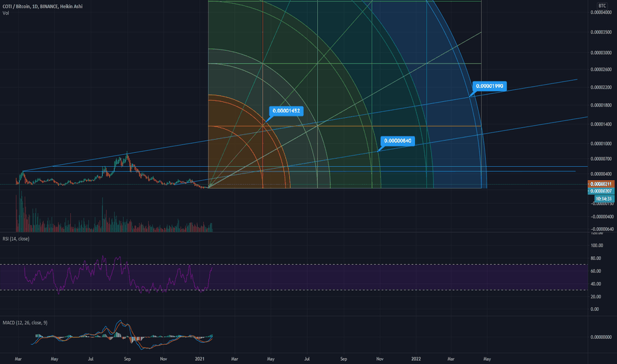Click the 60.00 RSI axis value

(x=596, y=271)
